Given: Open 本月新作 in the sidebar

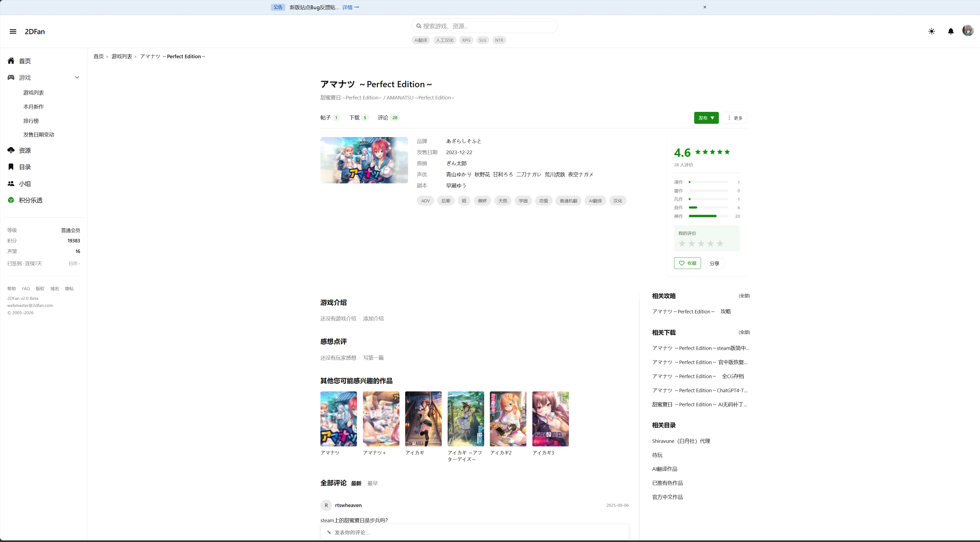Looking at the screenshot, I should click(x=34, y=107).
